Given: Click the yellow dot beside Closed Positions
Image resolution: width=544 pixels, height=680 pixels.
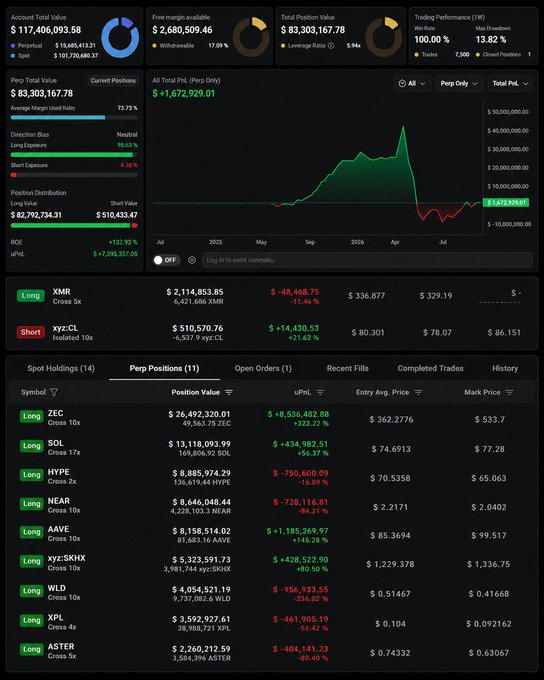Looking at the screenshot, I should 478,55.
